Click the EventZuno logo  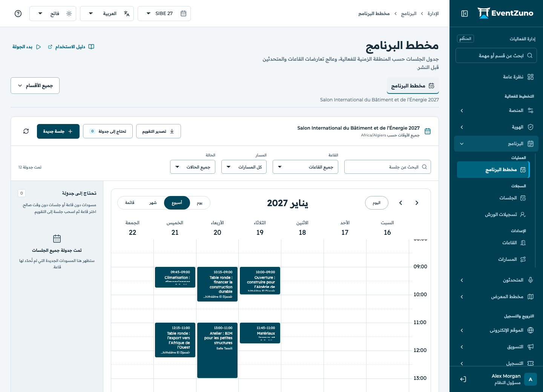pos(505,13)
